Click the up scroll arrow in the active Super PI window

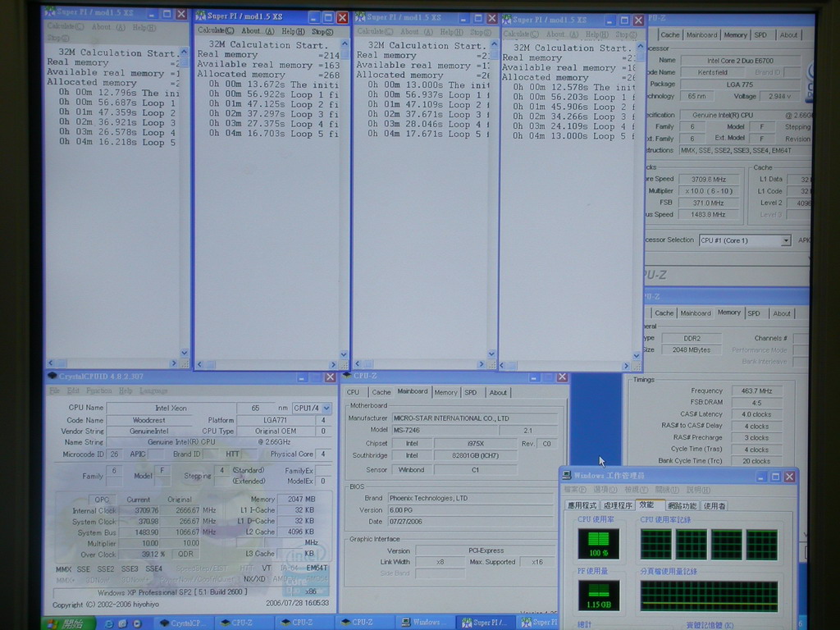(344, 43)
